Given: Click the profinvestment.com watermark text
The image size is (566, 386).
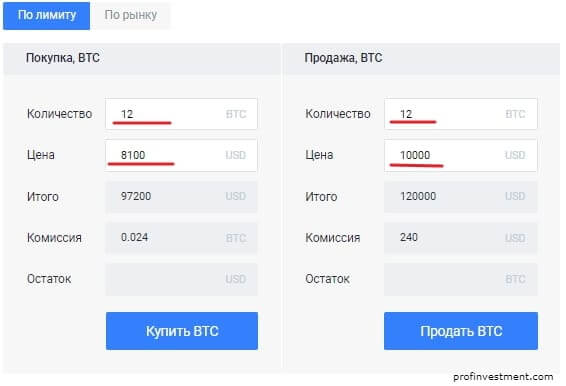Looking at the screenshot, I should tap(503, 377).
